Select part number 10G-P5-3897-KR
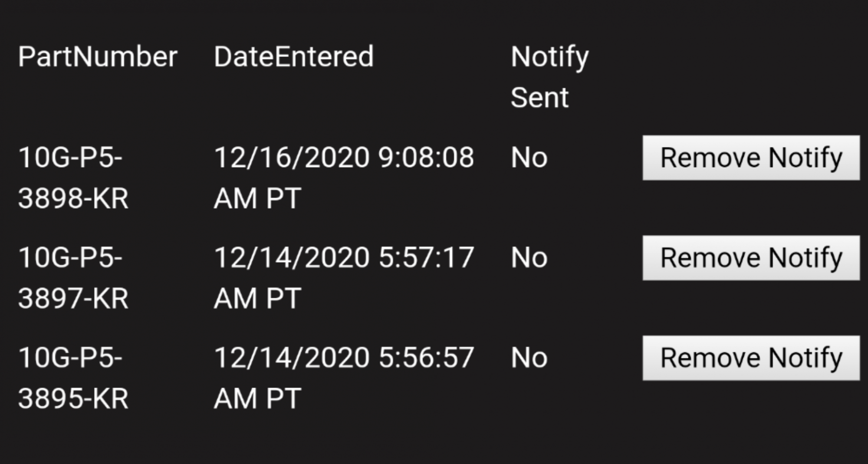This screenshot has height=464, width=868. click(73, 278)
